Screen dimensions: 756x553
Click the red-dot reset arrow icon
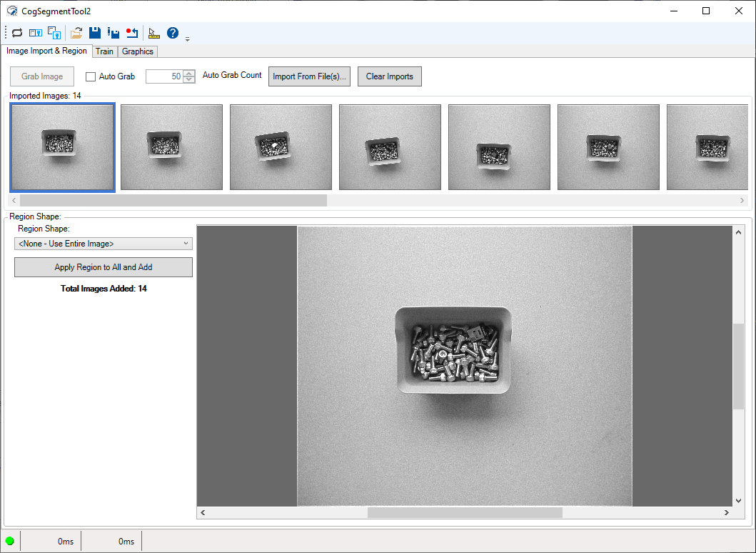(x=132, y=33)
